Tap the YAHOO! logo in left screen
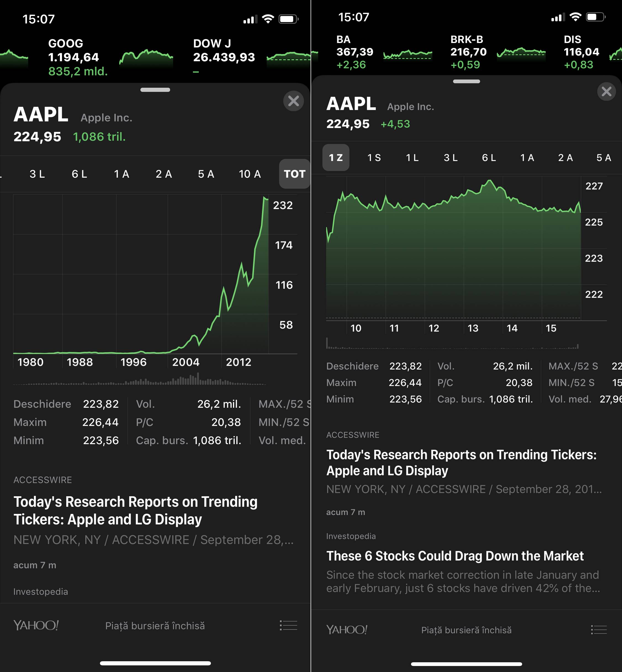The image size is (622, 672). tap(36, 625)
